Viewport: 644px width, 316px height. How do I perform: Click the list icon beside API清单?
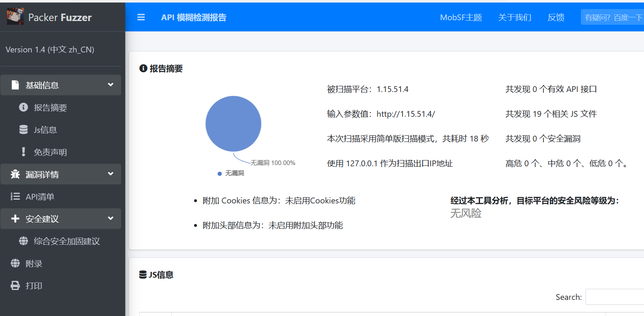tap(15, 196)
